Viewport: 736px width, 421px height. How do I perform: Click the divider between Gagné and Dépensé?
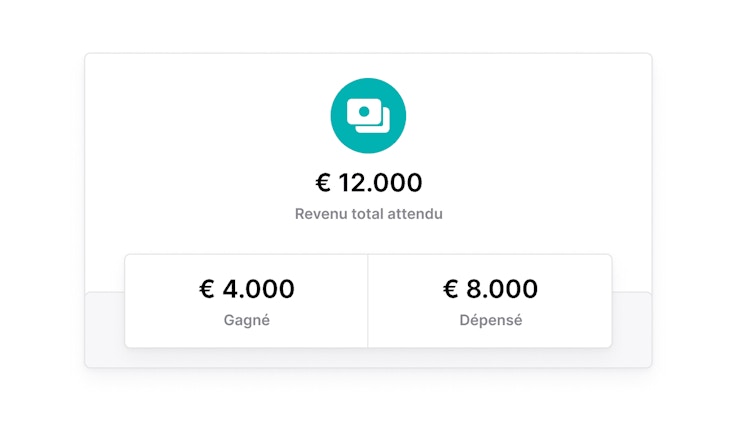click(368, 301)
